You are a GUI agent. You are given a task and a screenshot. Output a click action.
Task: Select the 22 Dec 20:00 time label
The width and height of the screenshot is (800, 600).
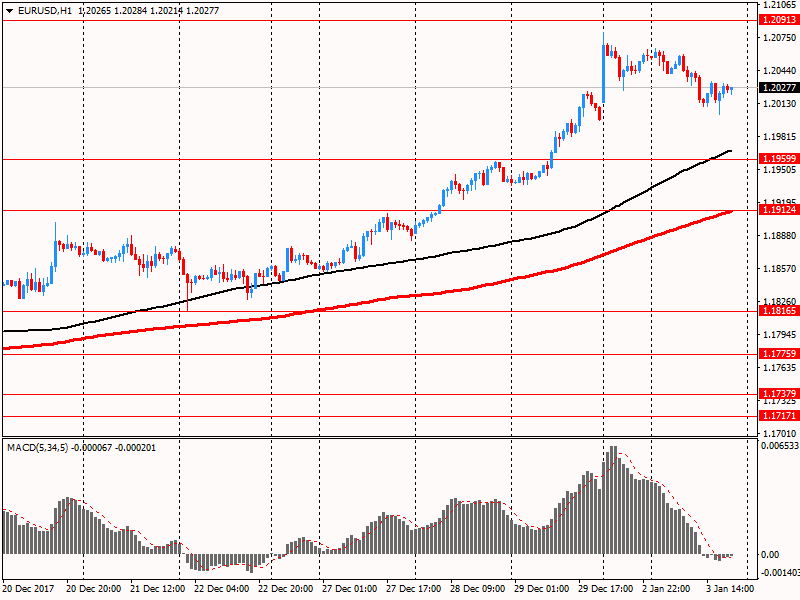point(286,589)
